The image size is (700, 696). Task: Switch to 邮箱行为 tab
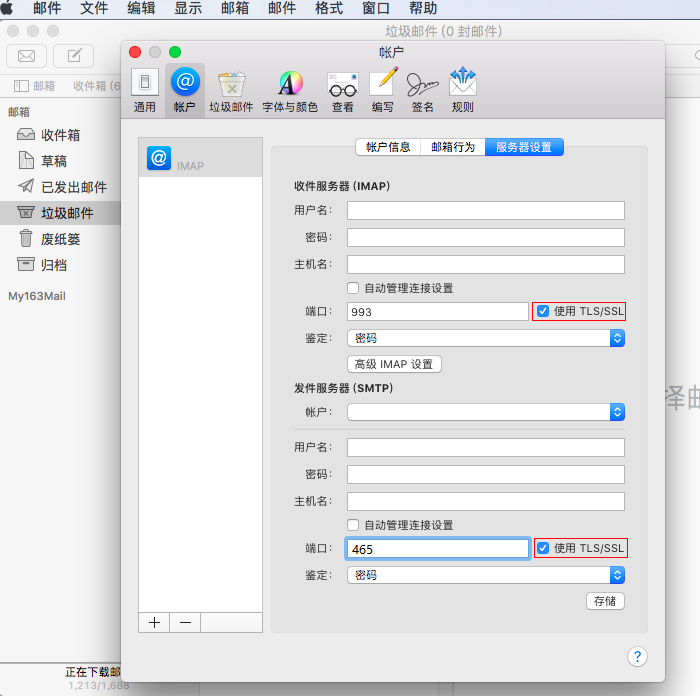pyautogui.click(x=453, y=147)
